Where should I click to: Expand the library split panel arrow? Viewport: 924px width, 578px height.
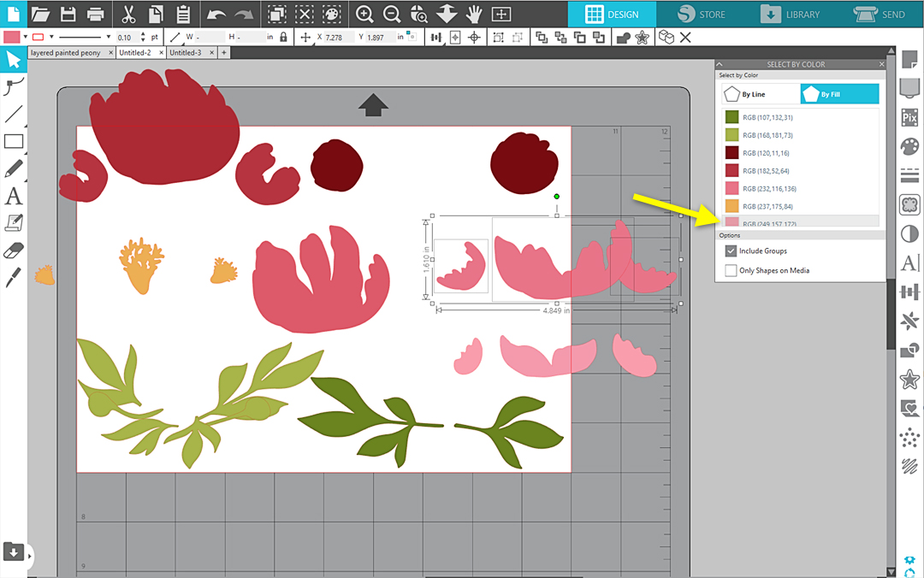click(29, 555)
